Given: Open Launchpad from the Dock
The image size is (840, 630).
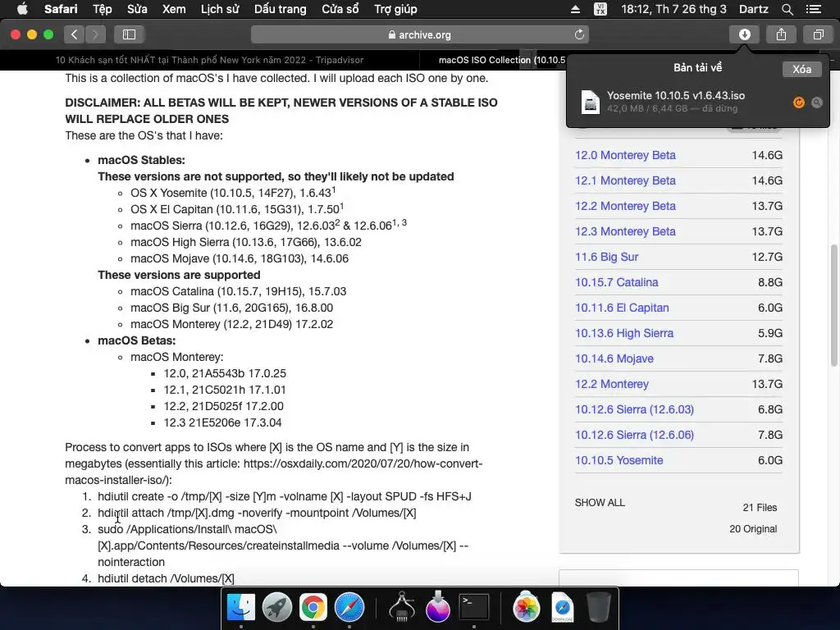Looking at the screenshot, I should pos(277,607).
